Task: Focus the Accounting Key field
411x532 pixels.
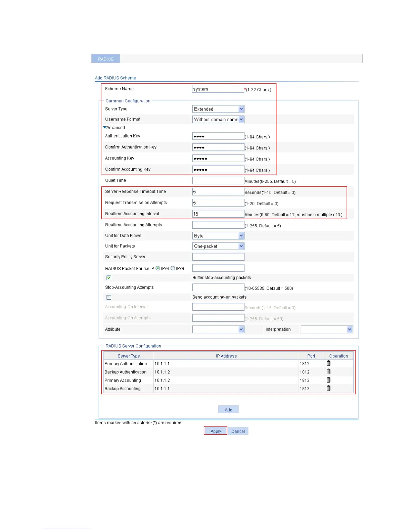Action: tap(218, 158)
